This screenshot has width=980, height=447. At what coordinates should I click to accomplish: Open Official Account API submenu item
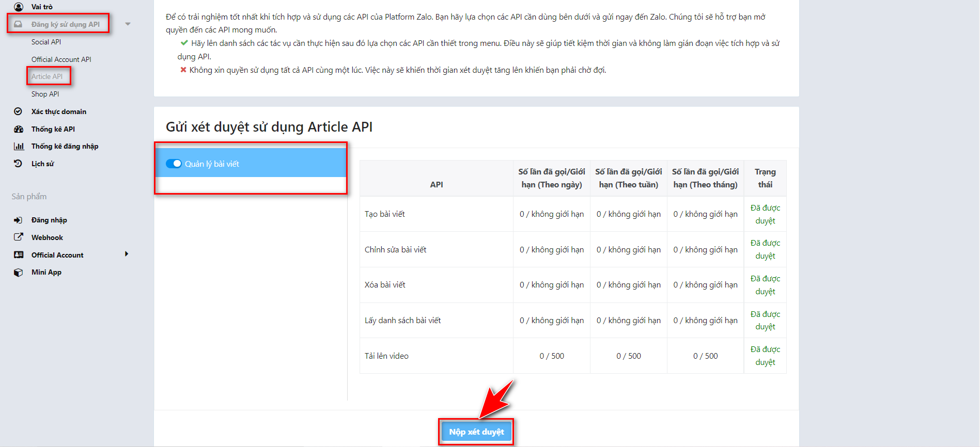point(61,59)
